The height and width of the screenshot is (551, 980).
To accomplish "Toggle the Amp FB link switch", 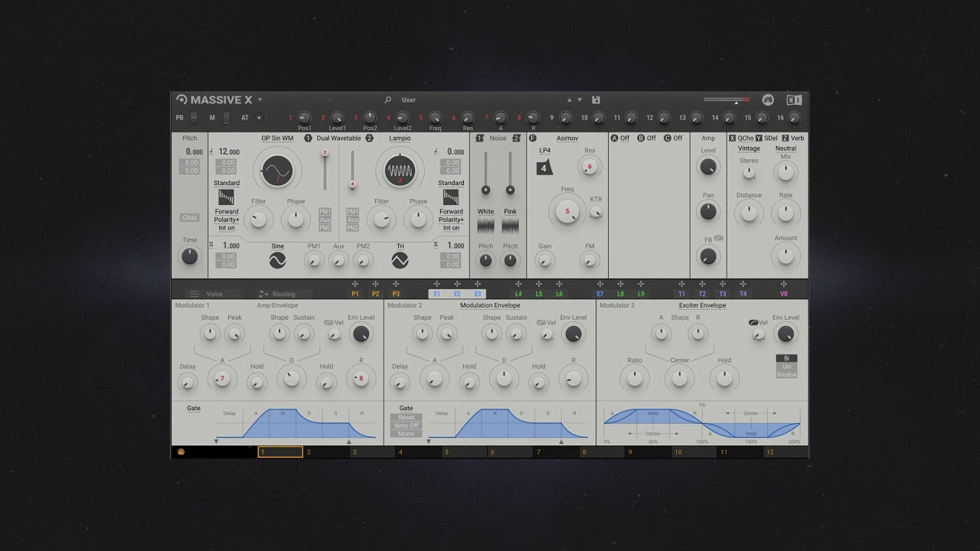I will click(718, 239).
